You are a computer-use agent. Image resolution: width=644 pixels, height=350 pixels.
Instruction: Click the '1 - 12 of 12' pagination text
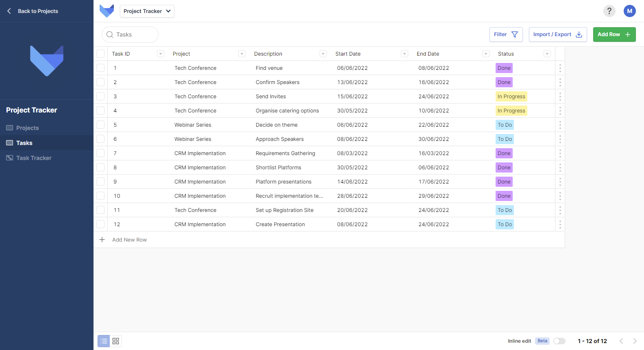[x=592, y=341]
